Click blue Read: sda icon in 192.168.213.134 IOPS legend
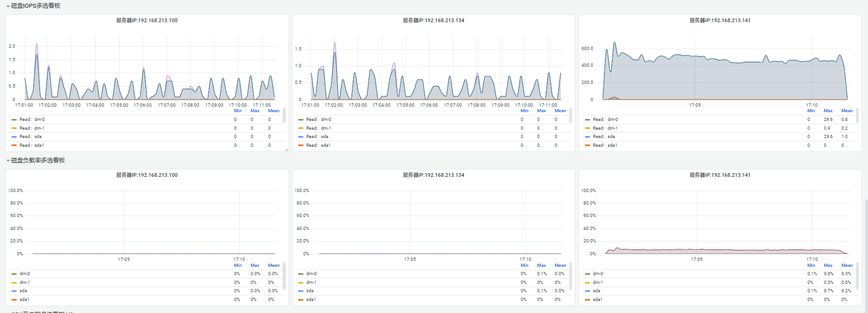 [301, 137]
